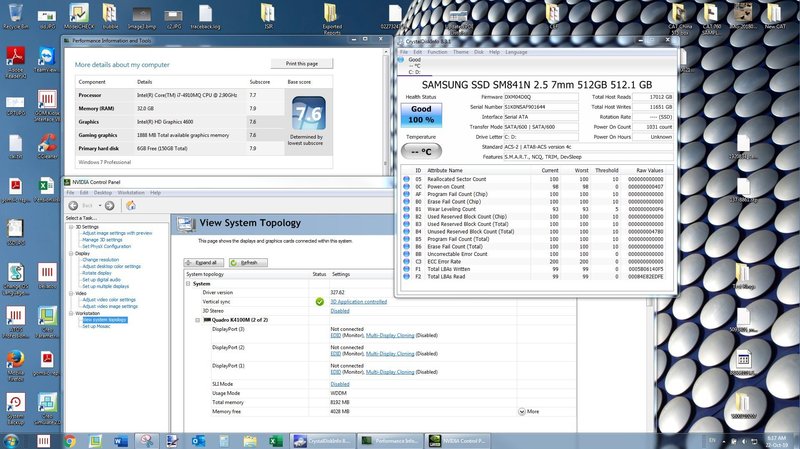Click the green Vertical sync status checkmark
The height and width of the screenshot is (449, 800).
click(x=320, y=301)
